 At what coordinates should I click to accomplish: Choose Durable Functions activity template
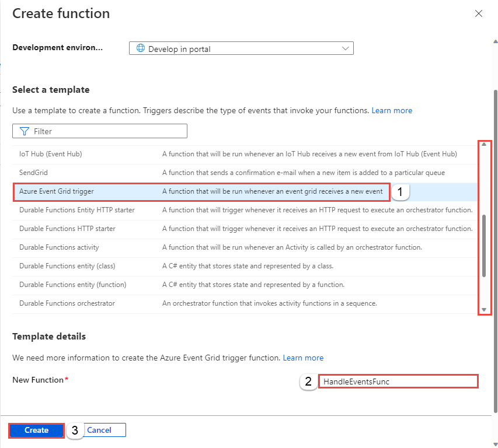tap(59, 247)
